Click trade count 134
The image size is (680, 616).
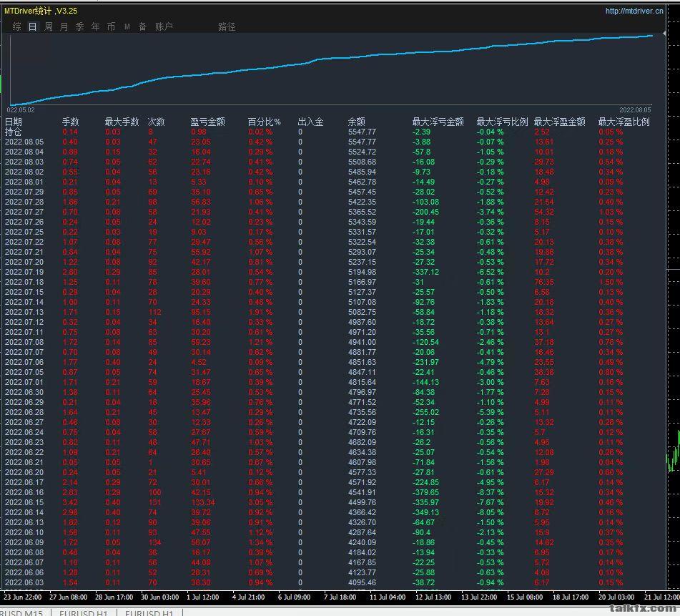pyautogui.click(x=154, y=543)
